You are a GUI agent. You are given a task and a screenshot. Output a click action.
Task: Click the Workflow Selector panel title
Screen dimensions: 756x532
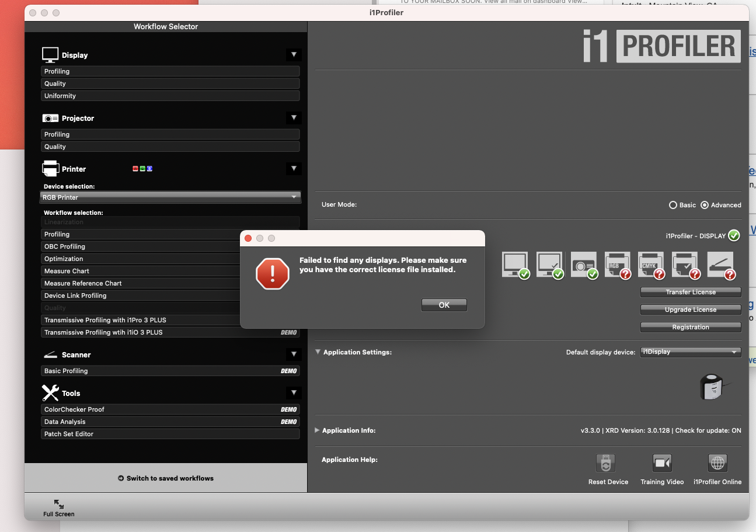[166, 26]
